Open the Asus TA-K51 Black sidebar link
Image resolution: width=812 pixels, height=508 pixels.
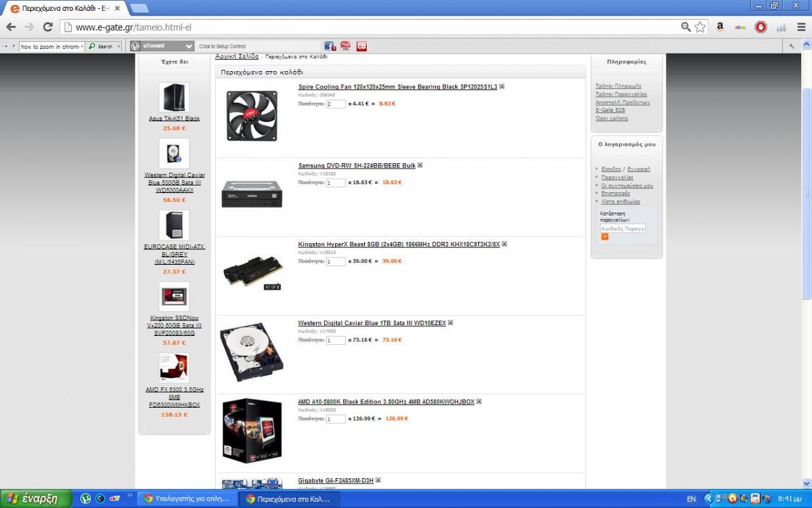[175, 119]
